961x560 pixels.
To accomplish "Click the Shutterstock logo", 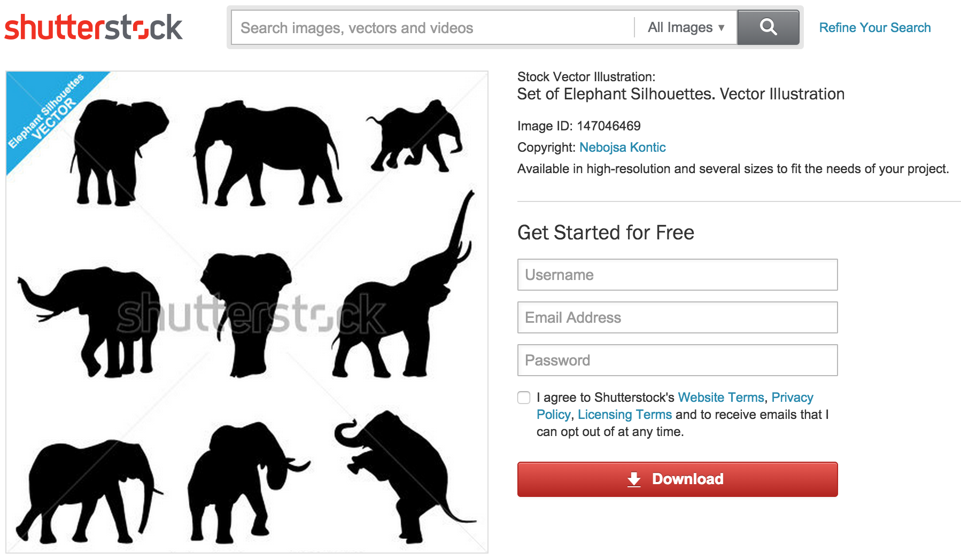I will click(94, 27).
